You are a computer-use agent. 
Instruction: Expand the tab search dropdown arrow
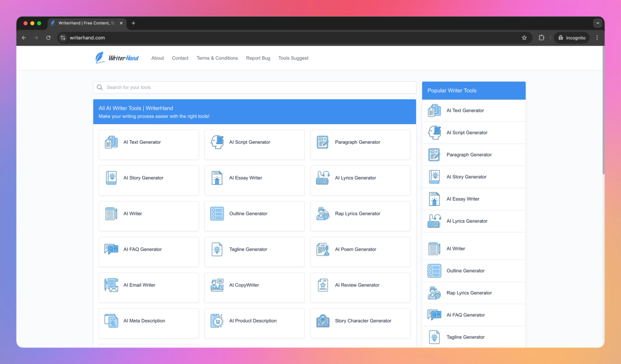coord(598,23)
